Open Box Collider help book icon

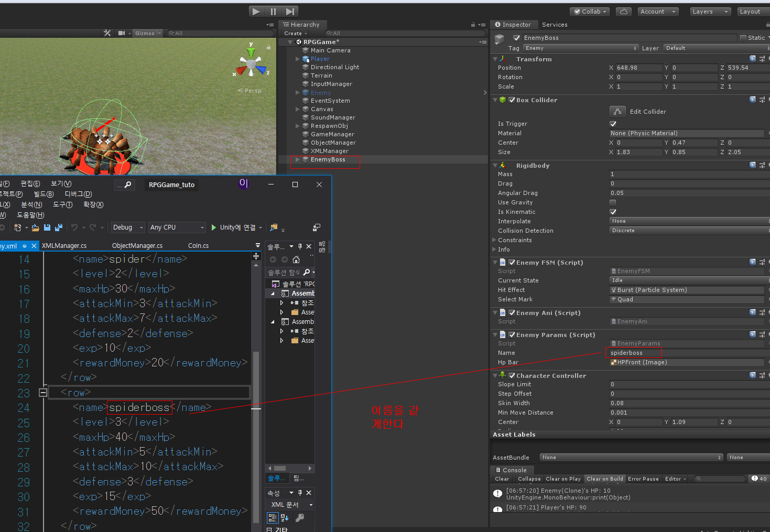point(753,100)
